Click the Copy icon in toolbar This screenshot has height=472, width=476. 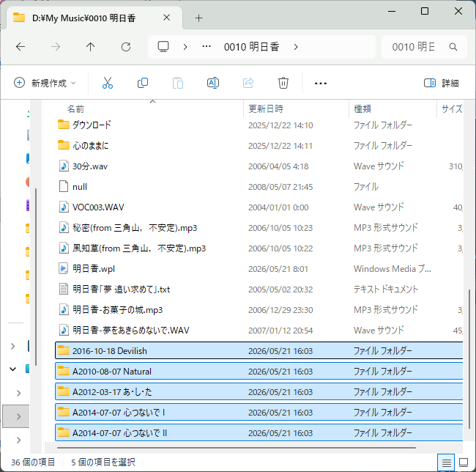pos(143,83)
